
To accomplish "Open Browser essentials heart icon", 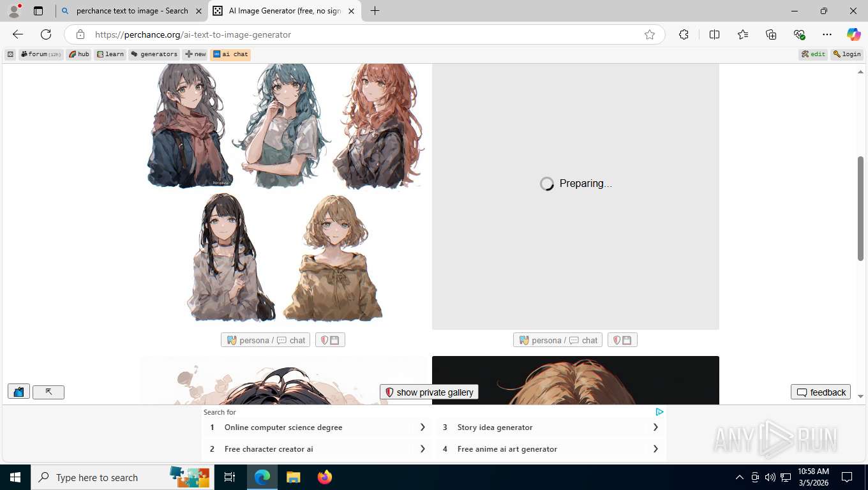I will tap(799, 34).
